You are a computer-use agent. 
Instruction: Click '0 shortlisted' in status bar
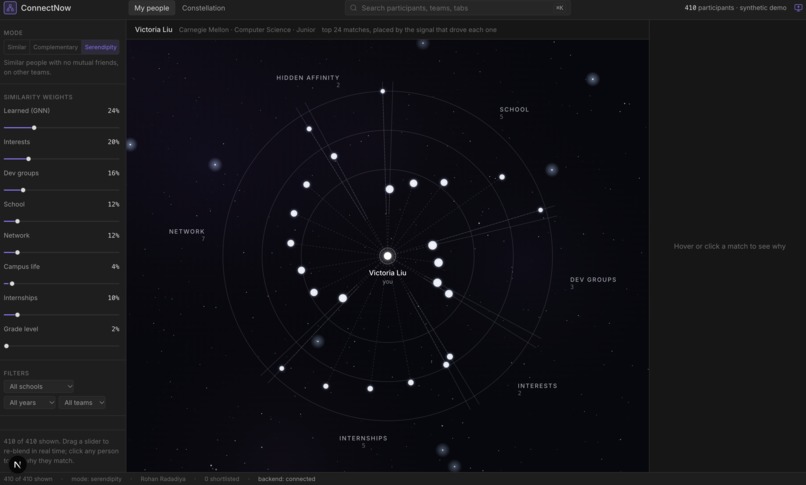click(x=222, y=479)
